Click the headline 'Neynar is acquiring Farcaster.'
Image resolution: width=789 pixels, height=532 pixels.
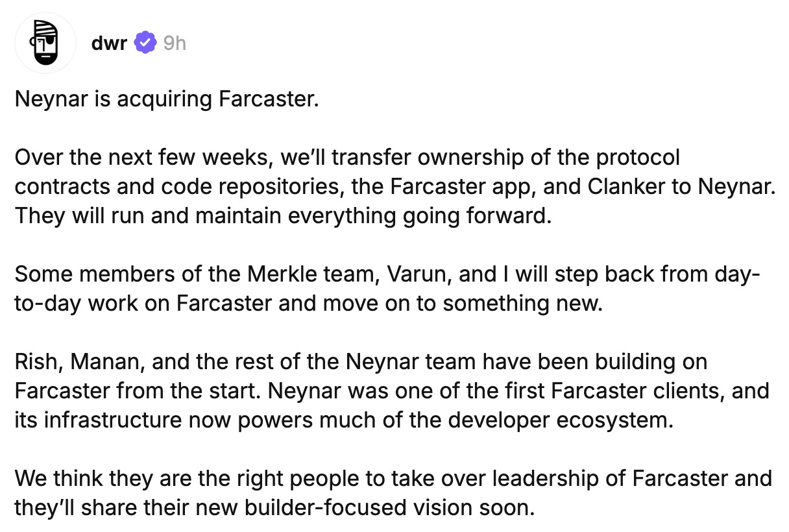(x=167, y=99)
